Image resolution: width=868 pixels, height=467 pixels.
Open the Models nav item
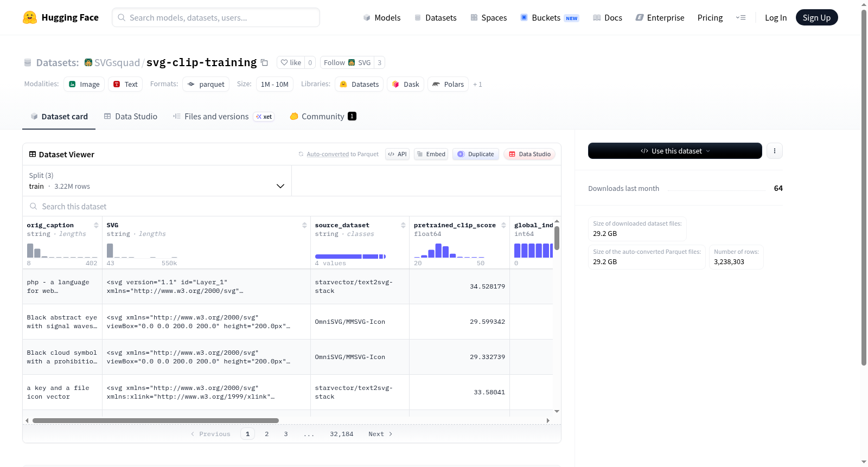pos(382,17)
